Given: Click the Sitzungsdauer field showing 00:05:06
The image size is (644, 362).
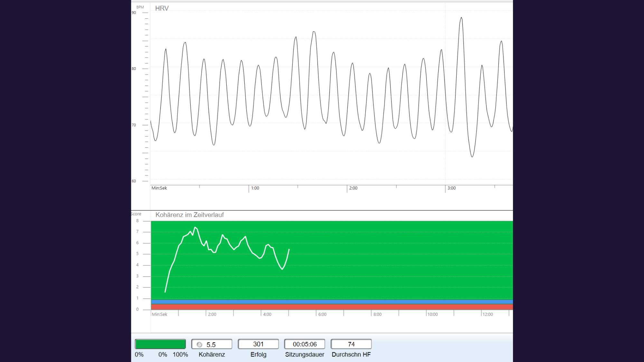Looking at the screenshot, I should (305, 344).
